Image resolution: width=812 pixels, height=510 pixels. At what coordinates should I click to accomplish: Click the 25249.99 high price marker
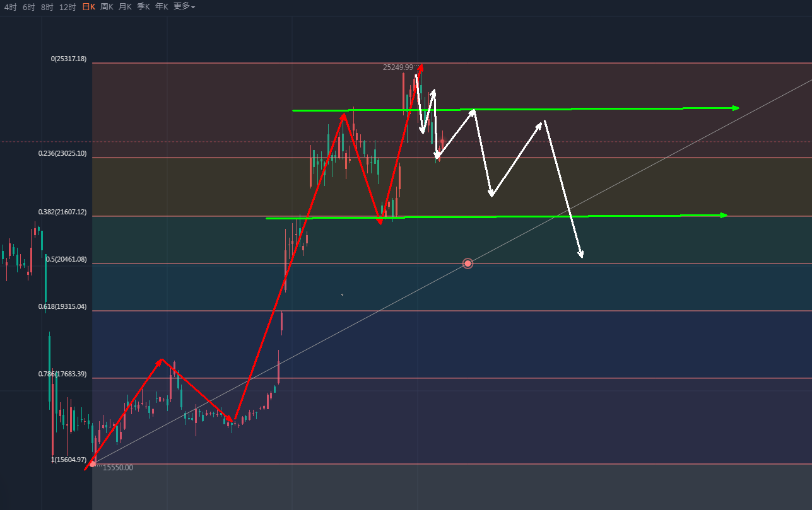398,67
